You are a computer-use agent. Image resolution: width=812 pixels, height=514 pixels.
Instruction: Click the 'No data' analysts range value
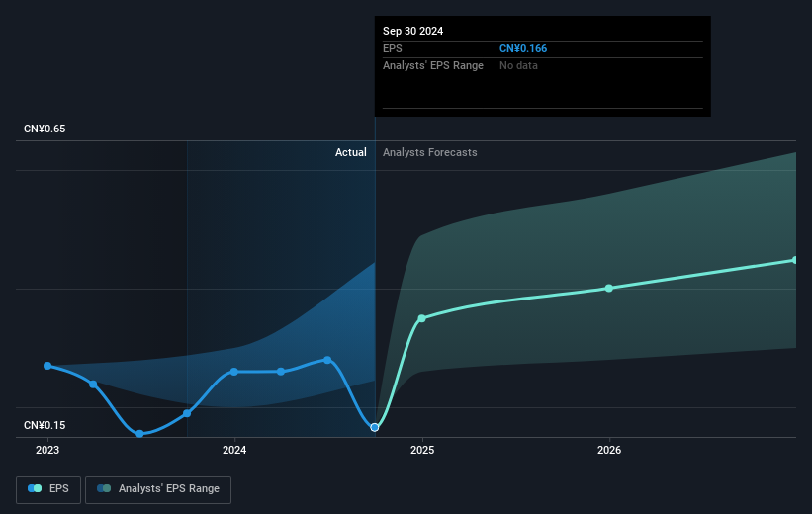518,66
